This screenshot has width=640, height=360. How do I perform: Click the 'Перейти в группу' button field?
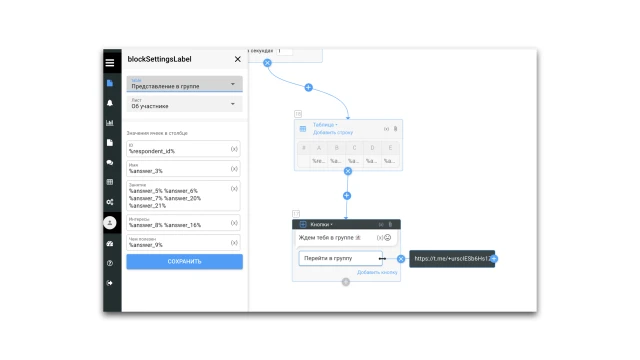340,258
